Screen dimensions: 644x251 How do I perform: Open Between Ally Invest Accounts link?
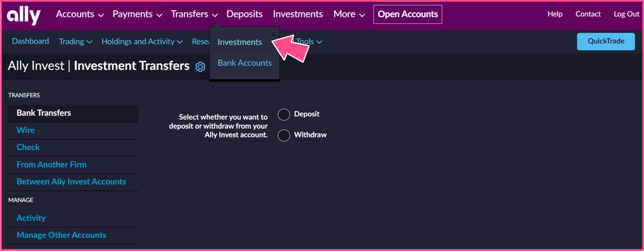71,182
